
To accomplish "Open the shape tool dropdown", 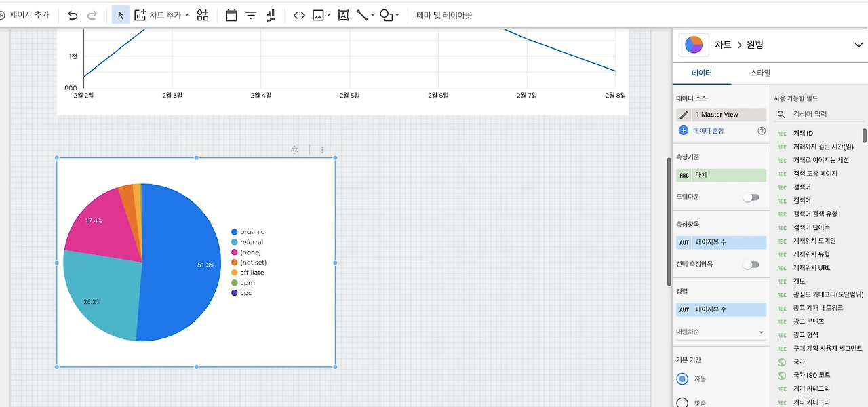I will [389, 15].
